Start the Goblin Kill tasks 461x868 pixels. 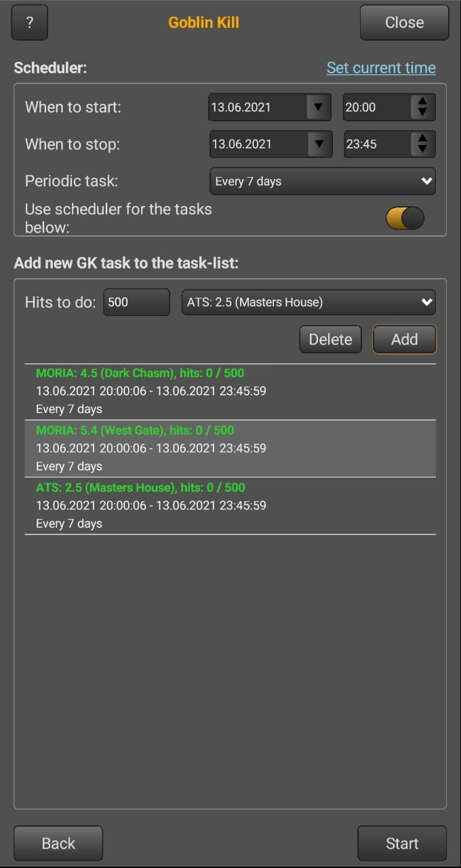pos(402,843)
